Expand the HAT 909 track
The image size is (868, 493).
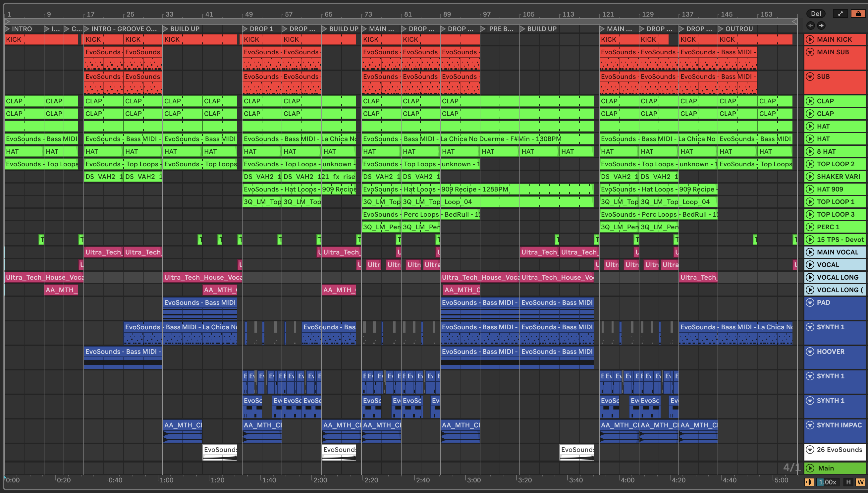(810, 189)
